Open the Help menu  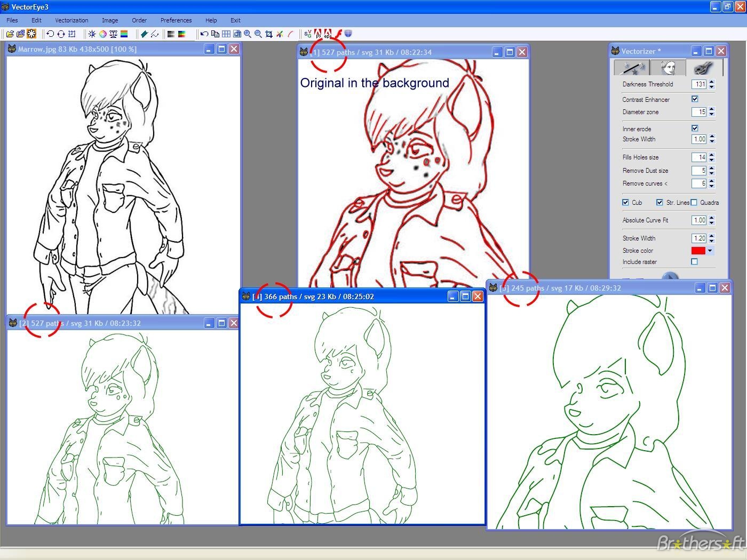(211, 20)
